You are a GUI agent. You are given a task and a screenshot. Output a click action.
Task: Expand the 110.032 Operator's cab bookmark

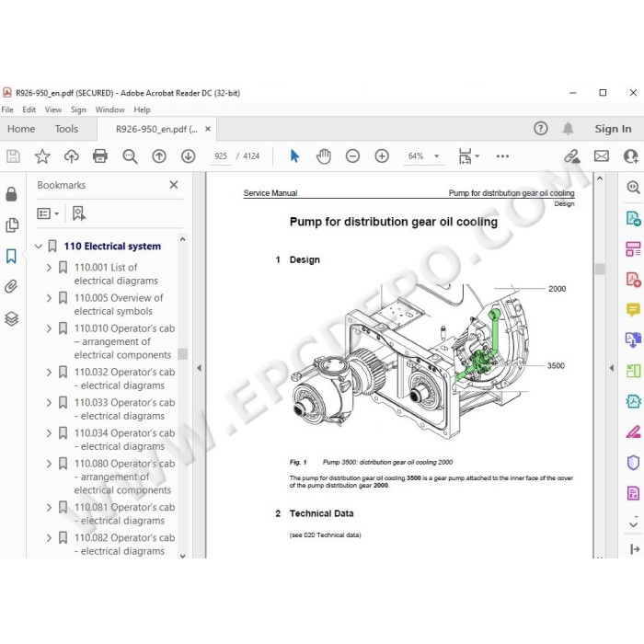[49, 372]
